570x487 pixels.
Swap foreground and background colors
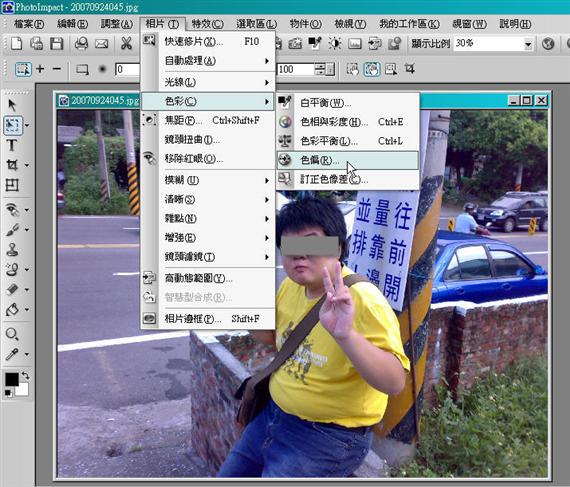[25, 375]
